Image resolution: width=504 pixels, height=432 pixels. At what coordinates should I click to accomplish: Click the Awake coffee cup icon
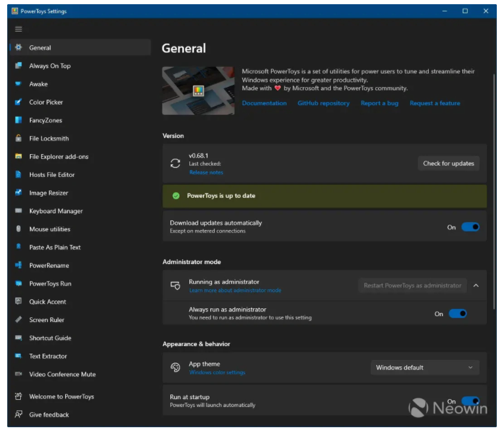coord(19,84)
